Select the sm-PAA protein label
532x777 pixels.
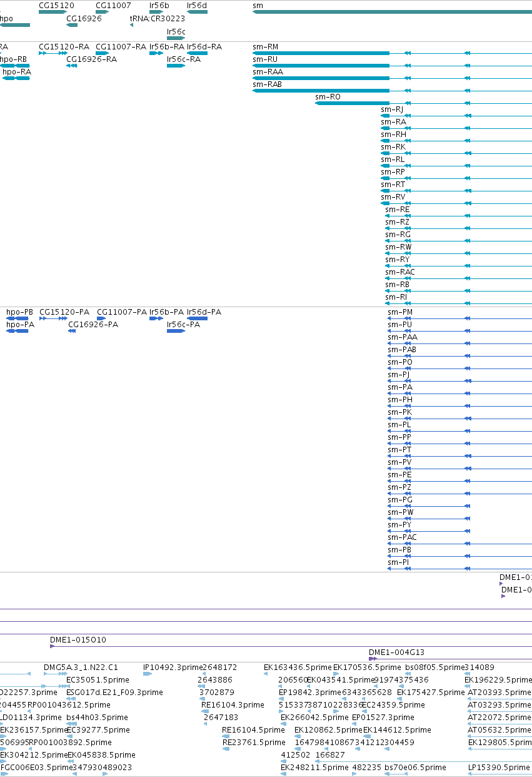pyautogui.click(x=403, y=337)
